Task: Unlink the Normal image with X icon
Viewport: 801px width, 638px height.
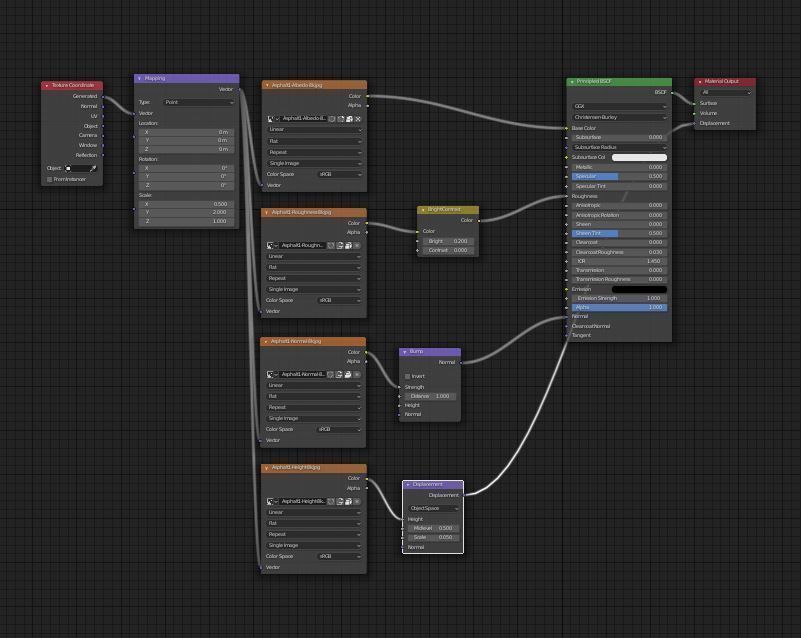Action: point(357,374)
